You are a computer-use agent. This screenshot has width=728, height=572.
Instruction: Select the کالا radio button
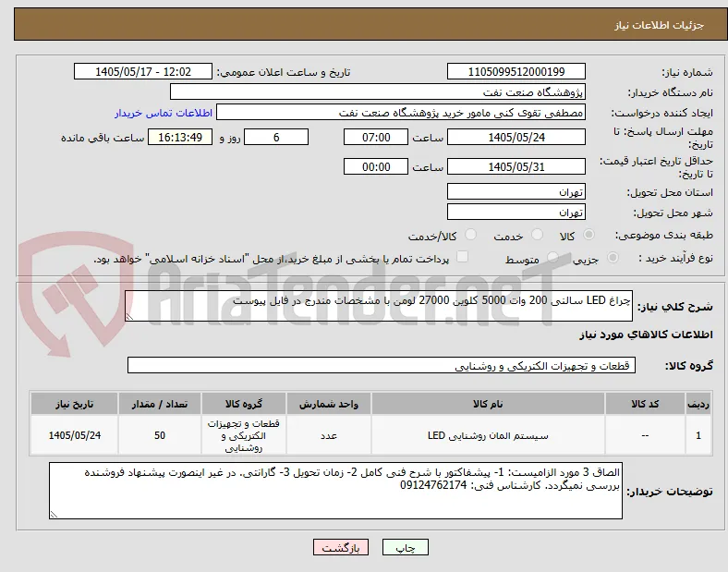tap(588, 235)
